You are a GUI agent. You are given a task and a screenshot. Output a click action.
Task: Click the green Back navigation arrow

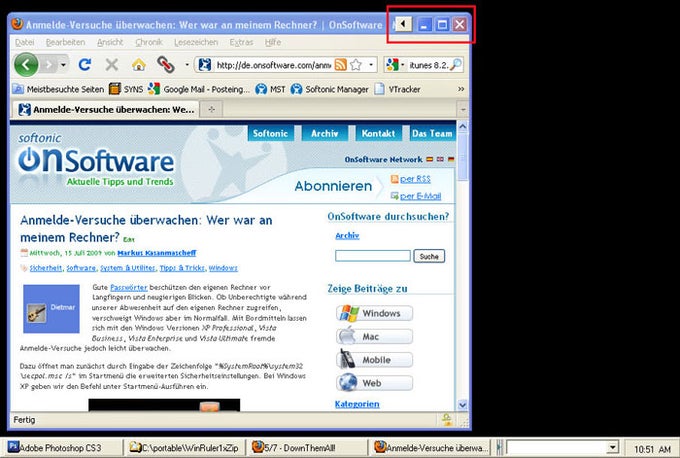(26, 65)
